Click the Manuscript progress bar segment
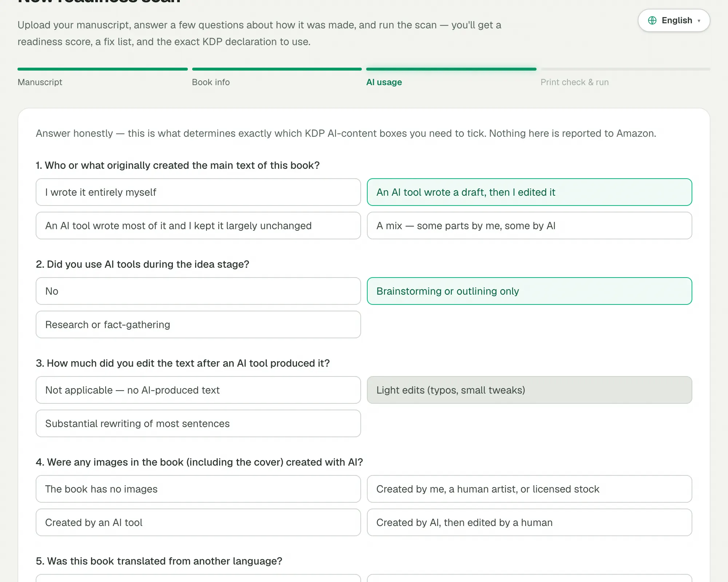This screenshot has height=582, width=728. click(103, 69)
